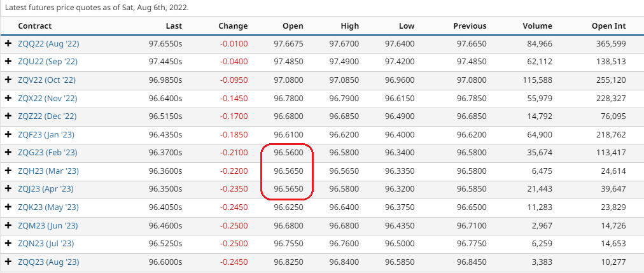Sort table by Contract column header
Image resolution: width=644 pixels, height=273 pixels.
coord(35,26)
